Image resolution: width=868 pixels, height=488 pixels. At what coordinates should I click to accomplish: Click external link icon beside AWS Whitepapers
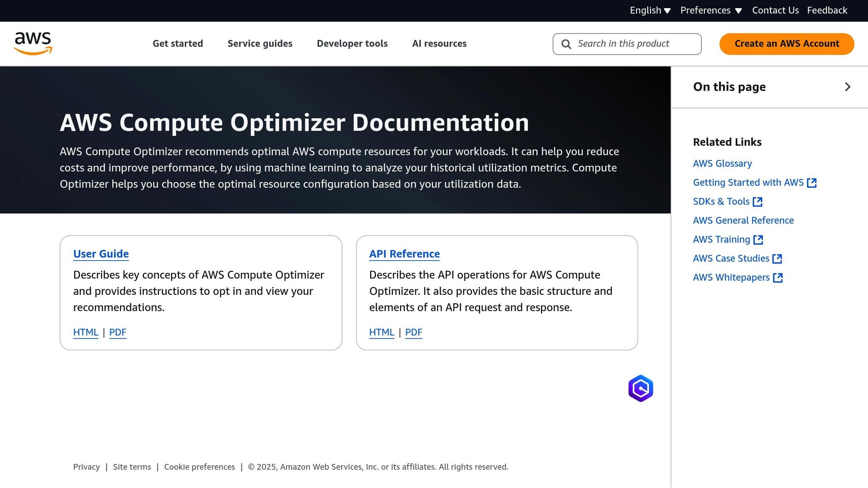pos(778,278)
